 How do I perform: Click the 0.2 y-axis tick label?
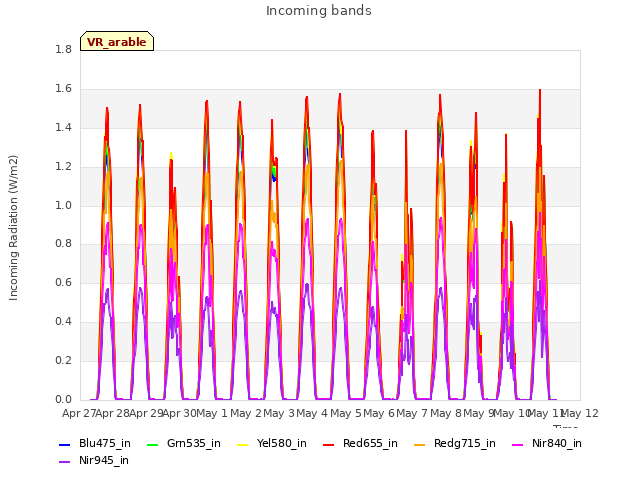coord(63,360)
